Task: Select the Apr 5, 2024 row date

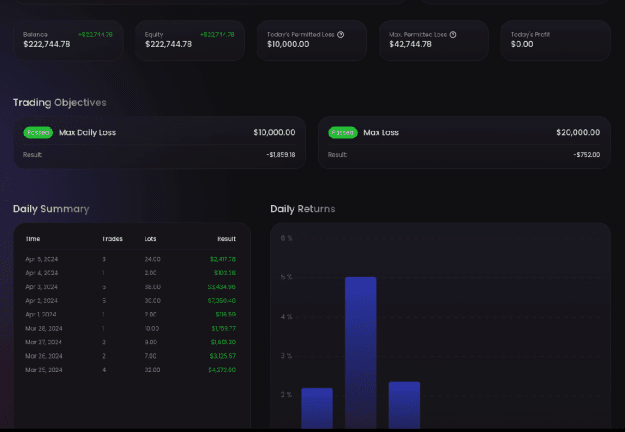Action: click(41, 259)
